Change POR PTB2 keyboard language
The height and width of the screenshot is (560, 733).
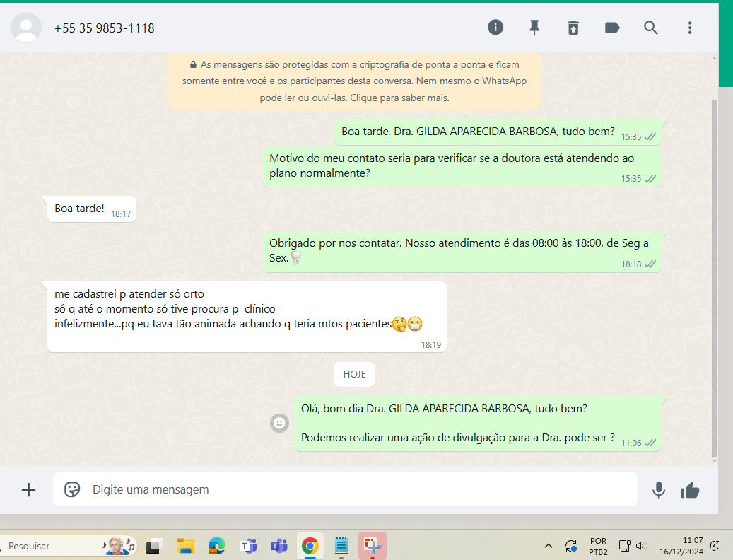pyautogui.click(x=599, y=546)
